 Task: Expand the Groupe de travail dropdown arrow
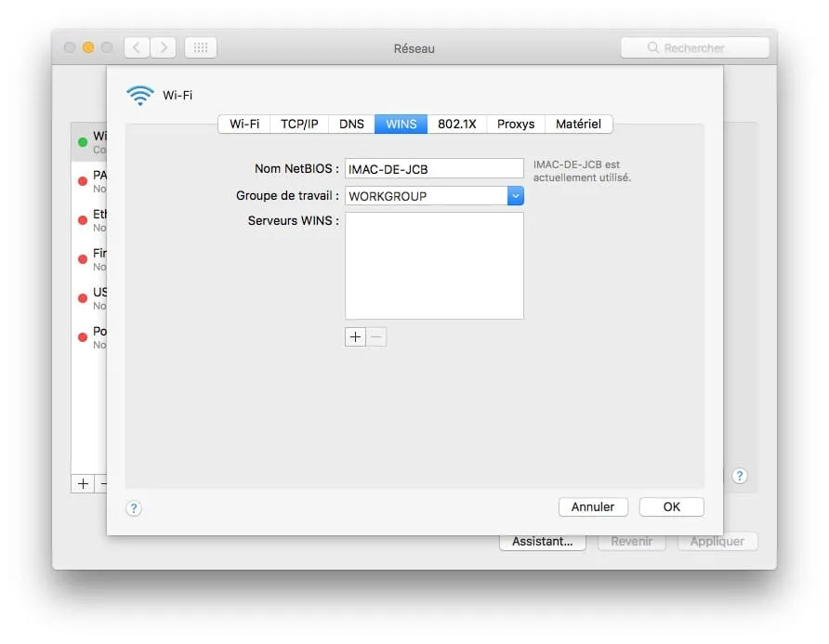coord(516,196)
